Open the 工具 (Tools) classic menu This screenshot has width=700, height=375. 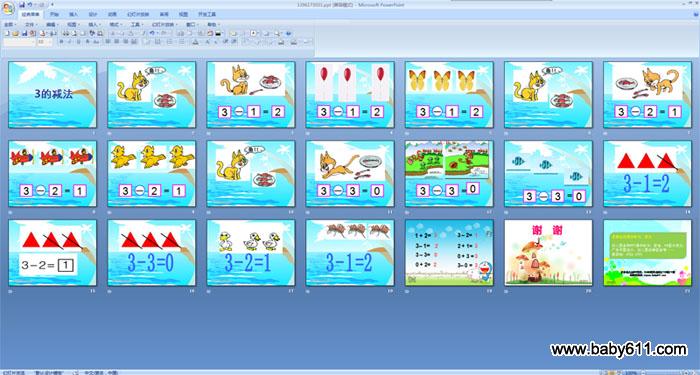tap(137, 25)
